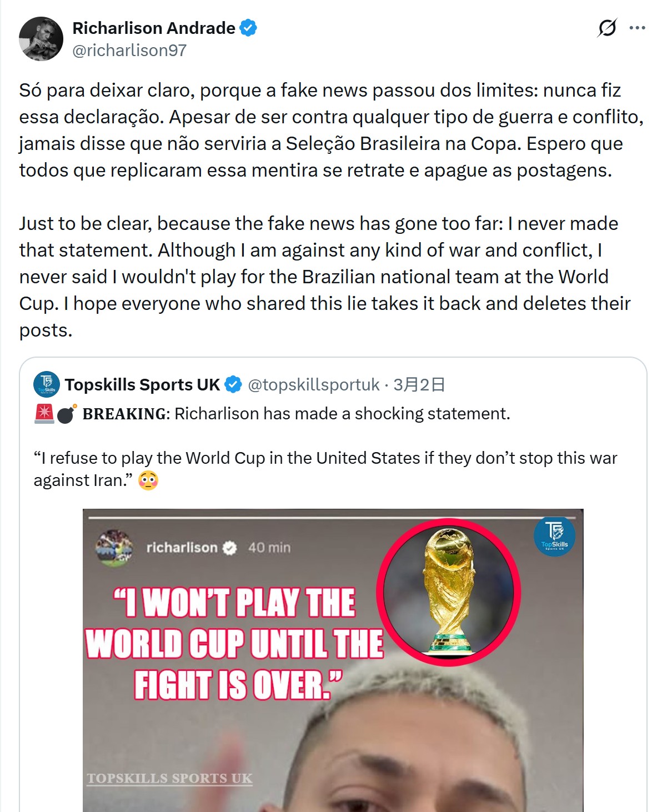Click the Topskills Sports UK account name
Viewport: 662px width, 812px height.
pos(142,384)
